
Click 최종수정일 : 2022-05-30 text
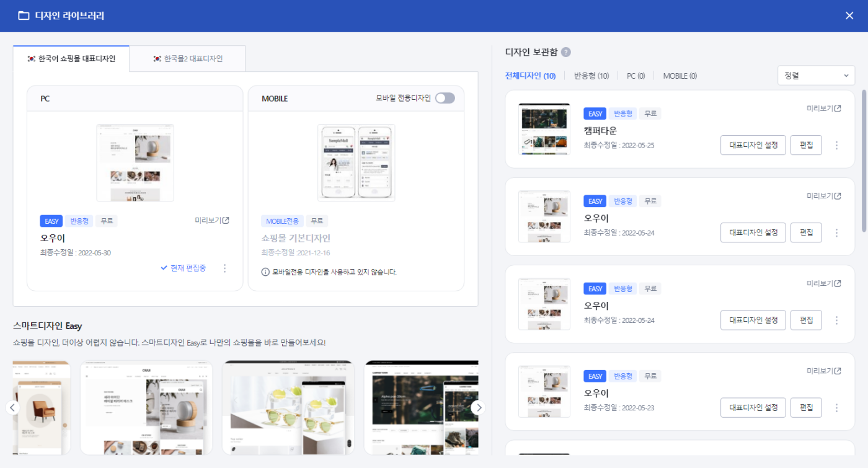click(75, 252)
